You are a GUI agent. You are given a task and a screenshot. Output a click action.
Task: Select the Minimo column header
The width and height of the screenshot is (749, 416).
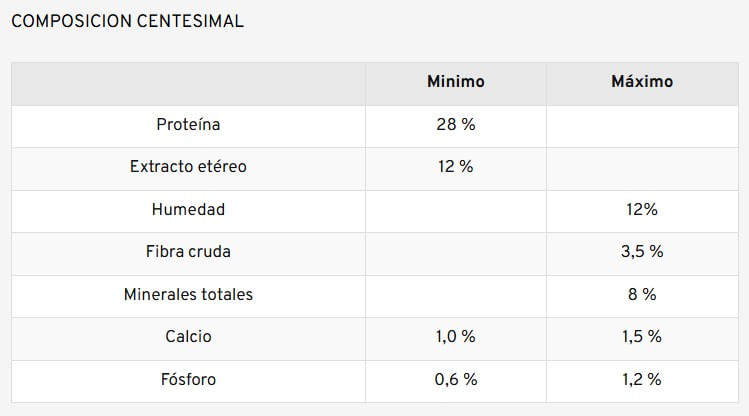[455, 82]
